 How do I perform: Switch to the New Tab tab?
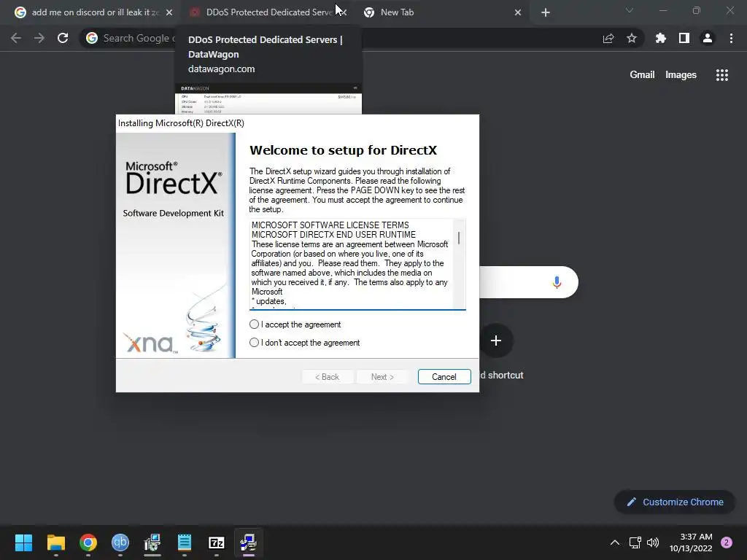[x=438, y=12]
